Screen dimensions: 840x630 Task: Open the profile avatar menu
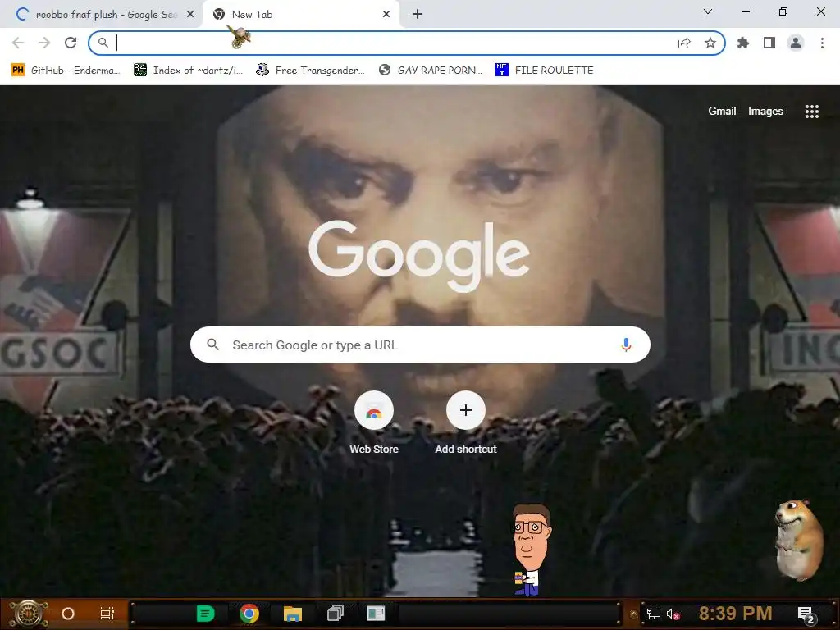click(796, 43)
